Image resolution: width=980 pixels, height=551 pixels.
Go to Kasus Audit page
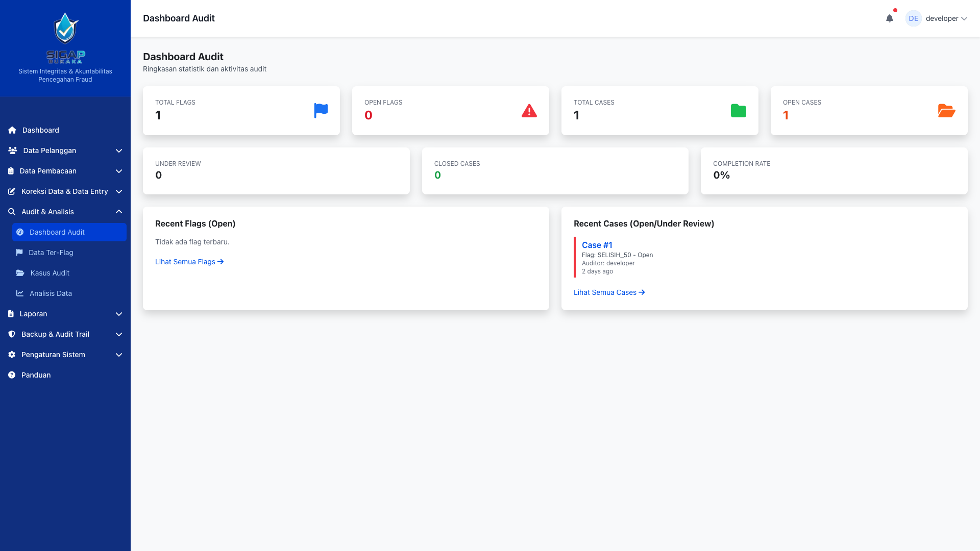50,273
